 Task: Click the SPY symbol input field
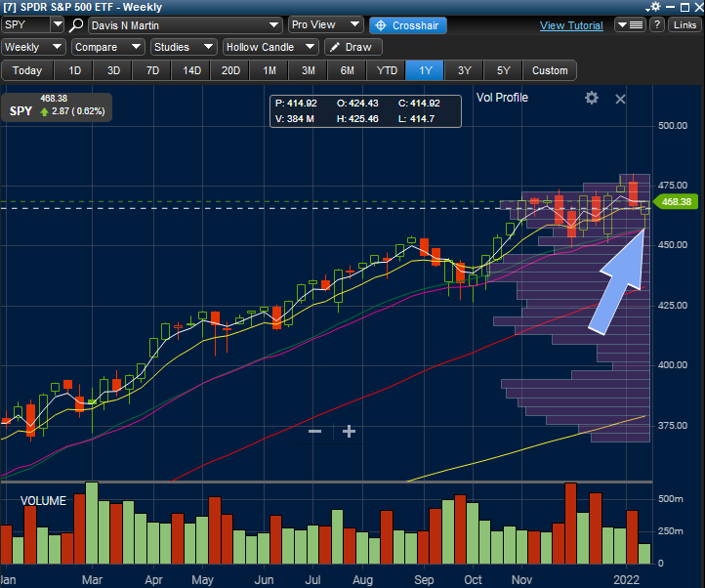click(25, 24)
